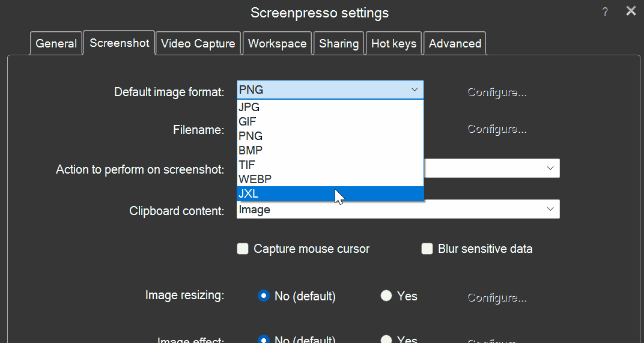
Task: Enable Capture mouse cursor checkbox
Action: click(x=243, y=249)
